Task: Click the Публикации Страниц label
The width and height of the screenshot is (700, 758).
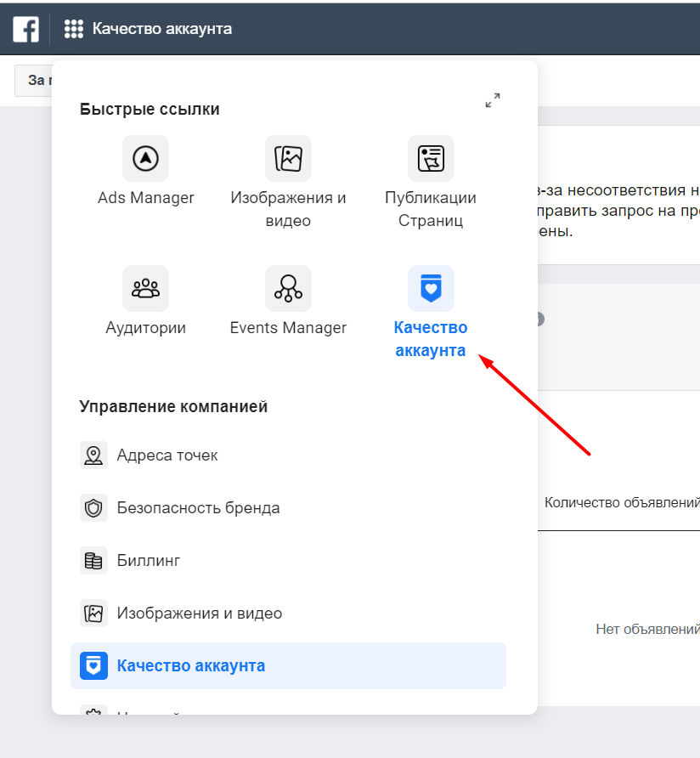Action: coord(431,209)
